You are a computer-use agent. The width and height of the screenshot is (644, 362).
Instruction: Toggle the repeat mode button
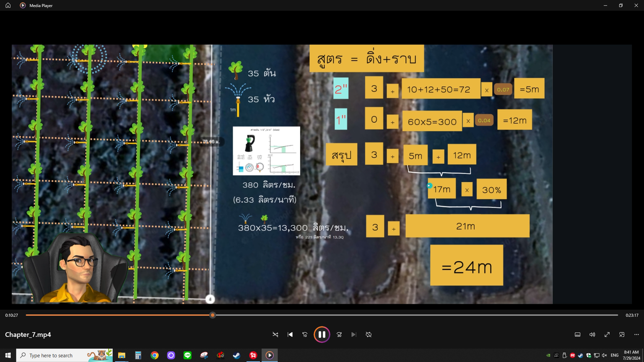pyautogui.click(x=369, y=334)
